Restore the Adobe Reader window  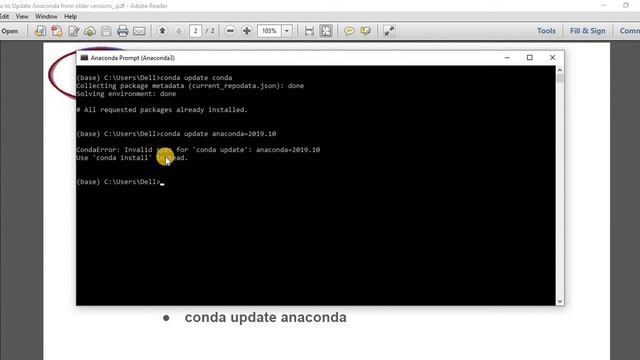tap(626, 5)
